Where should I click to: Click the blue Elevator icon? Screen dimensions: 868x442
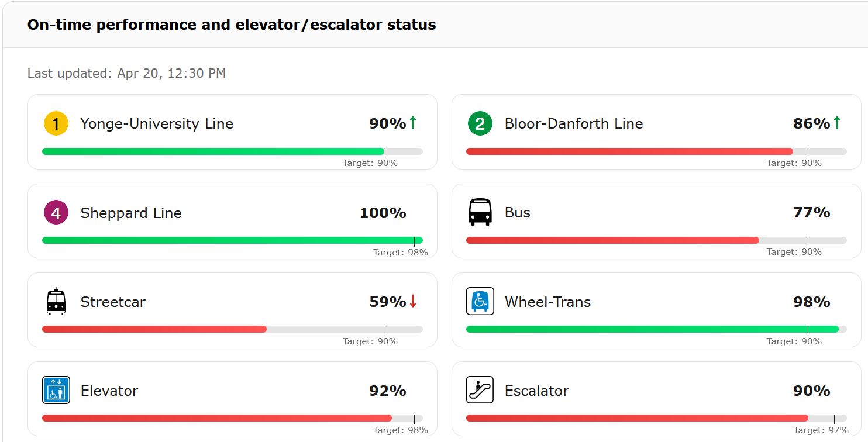pyautogui.click(x=56, y=390)
